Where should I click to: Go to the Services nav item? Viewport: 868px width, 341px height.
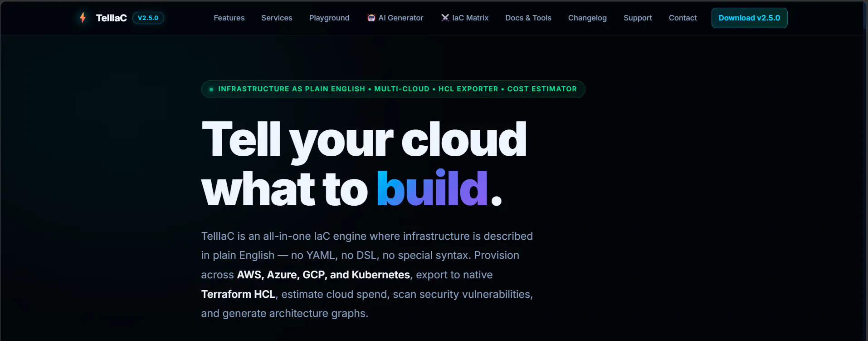(x=277, y=18)
